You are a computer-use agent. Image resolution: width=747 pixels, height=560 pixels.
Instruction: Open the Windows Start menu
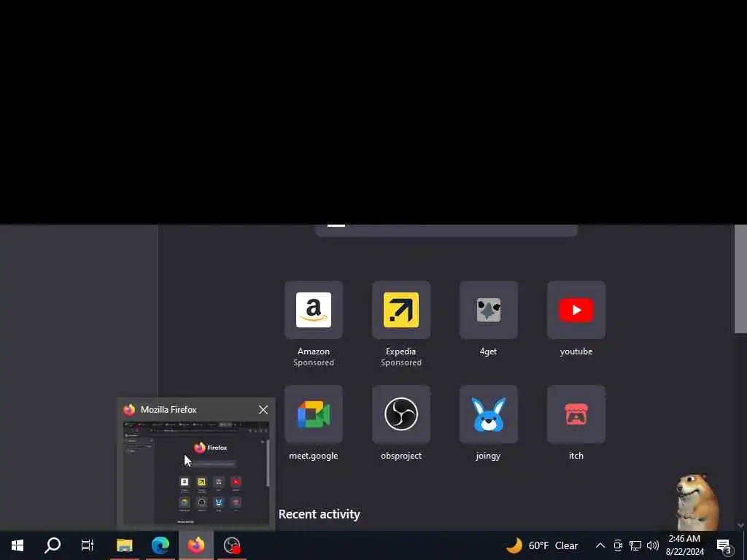tap(18, 545)
